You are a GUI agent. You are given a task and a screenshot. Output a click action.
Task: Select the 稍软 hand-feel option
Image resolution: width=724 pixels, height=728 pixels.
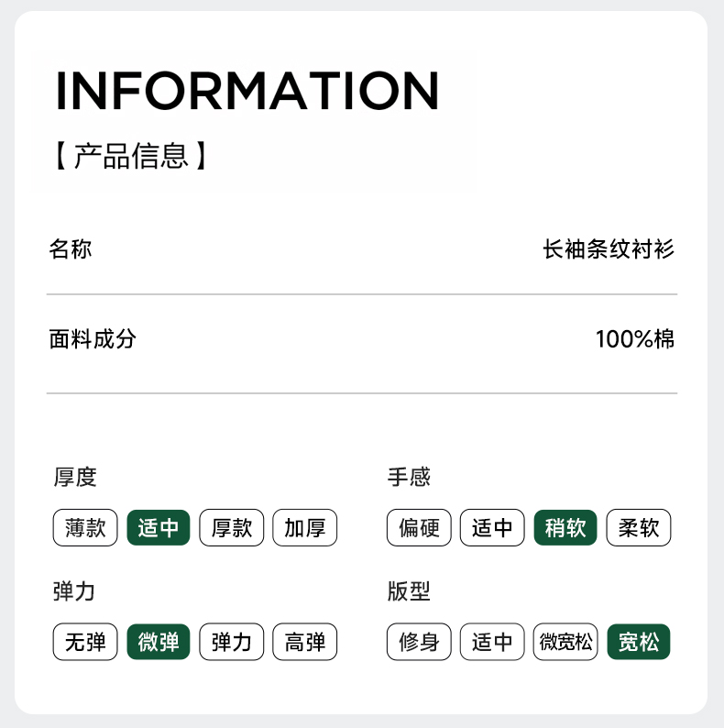click(x=565, y=528)
